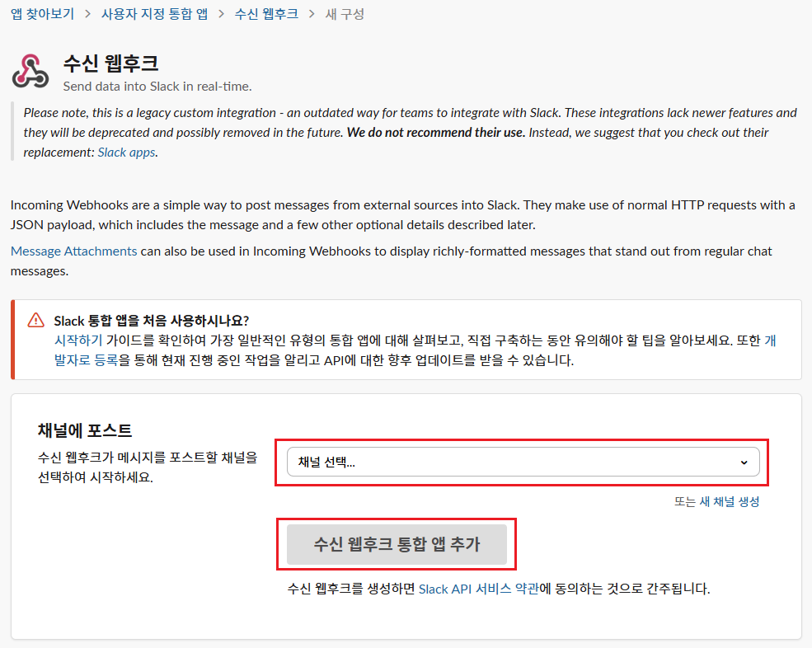Click the 수신 웹후크 page heading

coord(110,63)
